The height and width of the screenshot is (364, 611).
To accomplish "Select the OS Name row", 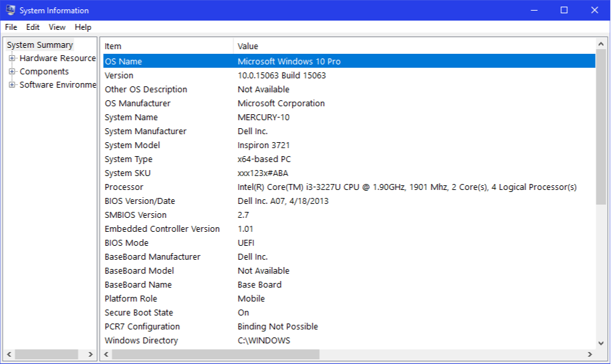I will click(349, 61).
